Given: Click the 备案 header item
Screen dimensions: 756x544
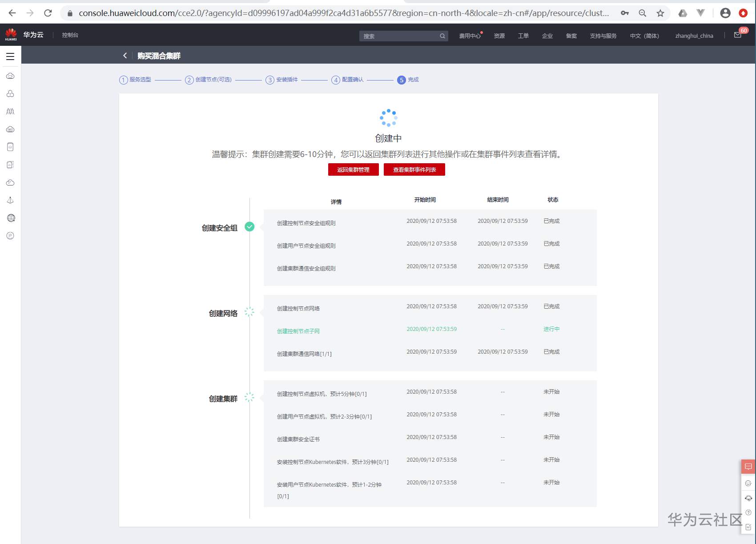Looking at the screenshot, I should (x=571, y=36).
